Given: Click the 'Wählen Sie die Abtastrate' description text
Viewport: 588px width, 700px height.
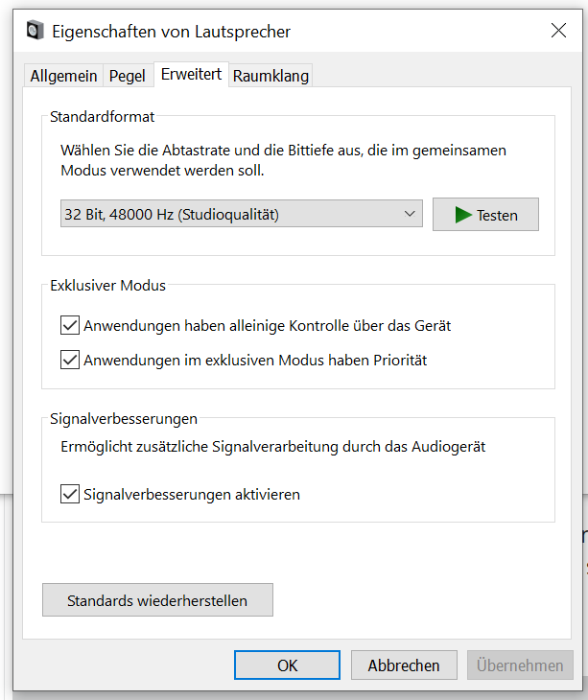Looking at the screenshot, I should [284, 160].
